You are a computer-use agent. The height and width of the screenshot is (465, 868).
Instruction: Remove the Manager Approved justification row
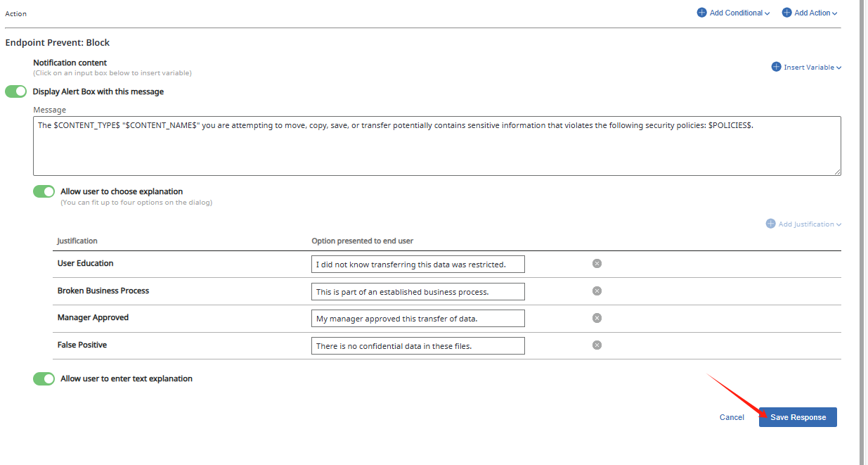click(597, 318)
